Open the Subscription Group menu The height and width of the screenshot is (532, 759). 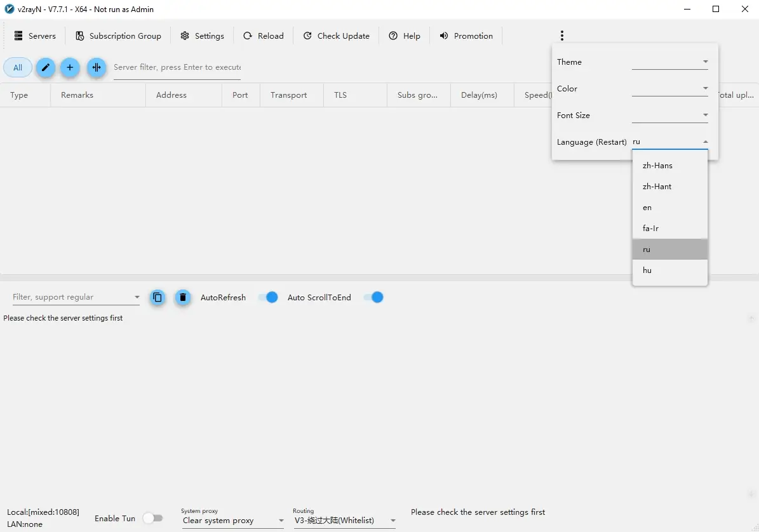[119, 36]
